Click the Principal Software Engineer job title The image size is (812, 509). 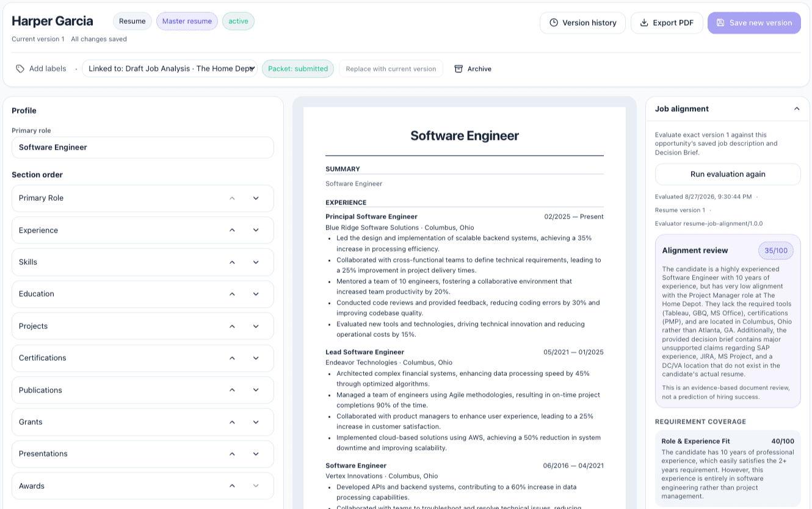[x=371, y=217]
